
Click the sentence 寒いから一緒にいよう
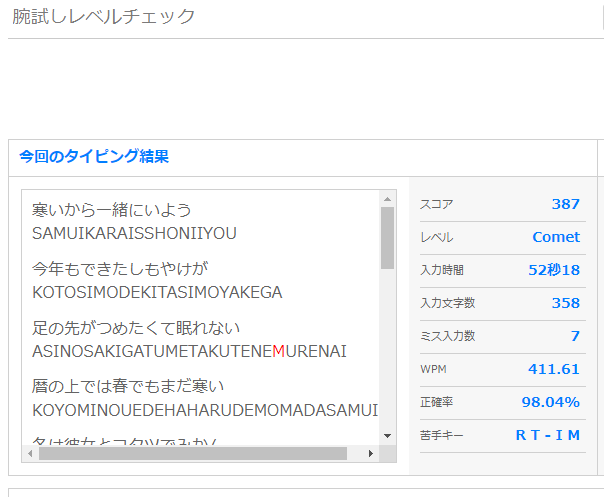(111, 211)
